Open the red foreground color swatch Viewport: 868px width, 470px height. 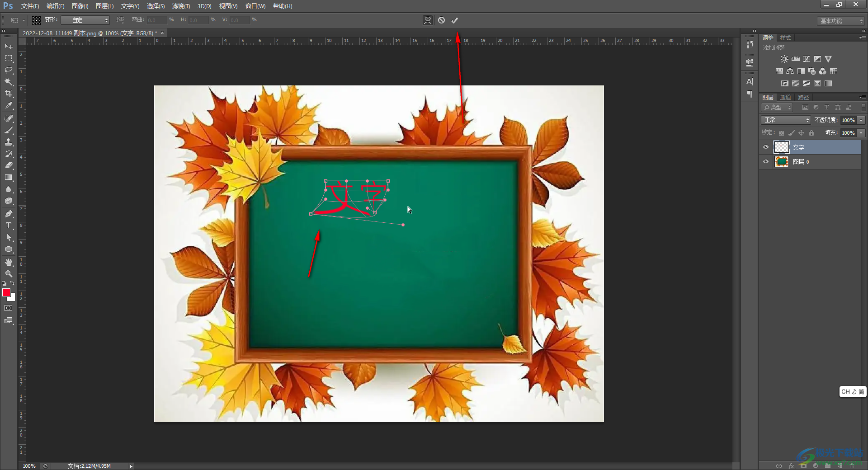tap(6, 293)
